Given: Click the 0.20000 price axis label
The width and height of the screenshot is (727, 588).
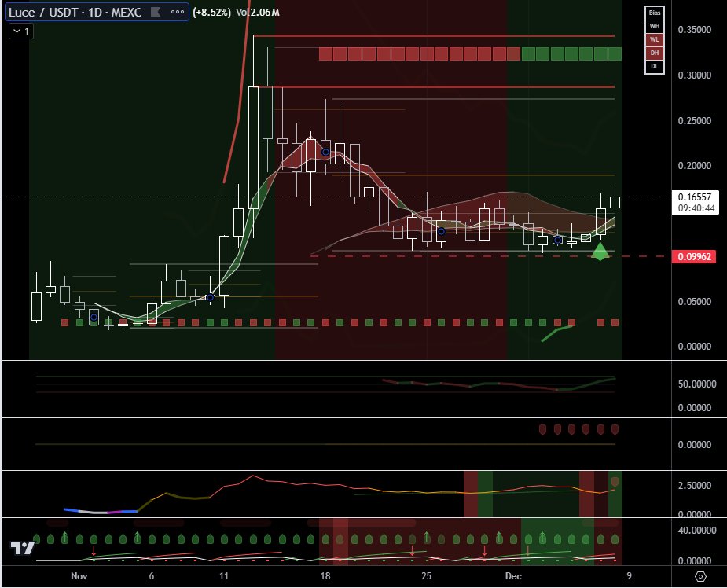Looking at the screenshot, I should pos(694,166).
